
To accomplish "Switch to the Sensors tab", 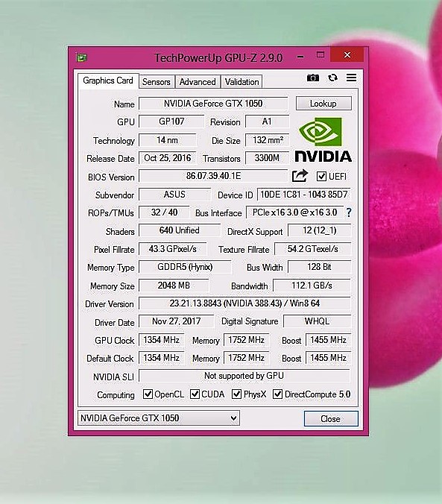I will tap(157, 82).
